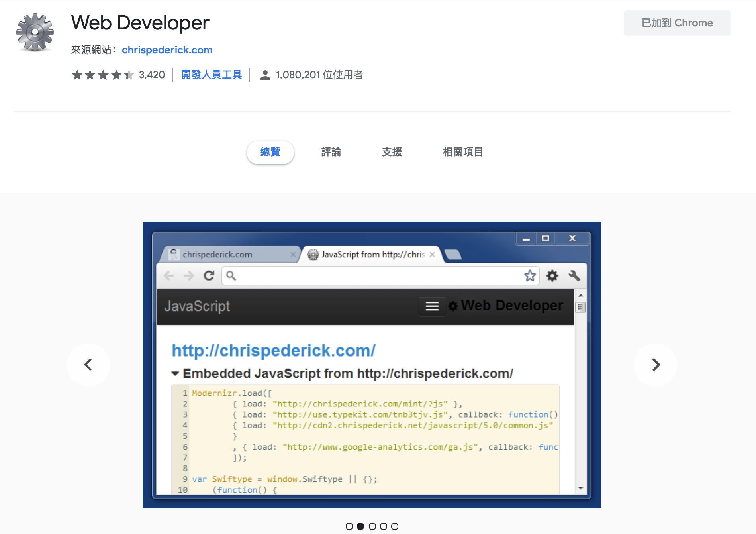Click the scrollbar down arrow in the screenshot

tap(581, 488)
